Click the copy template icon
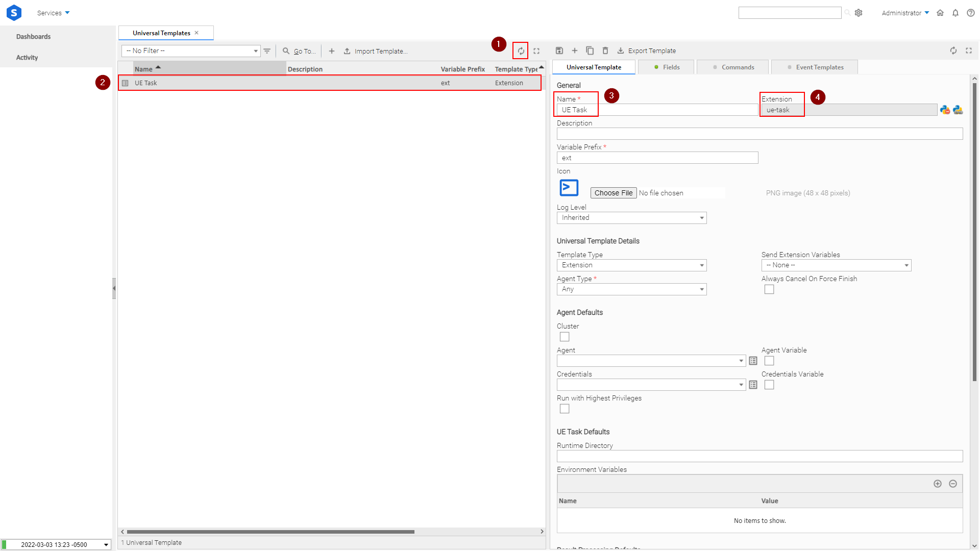 pos(590,51)
